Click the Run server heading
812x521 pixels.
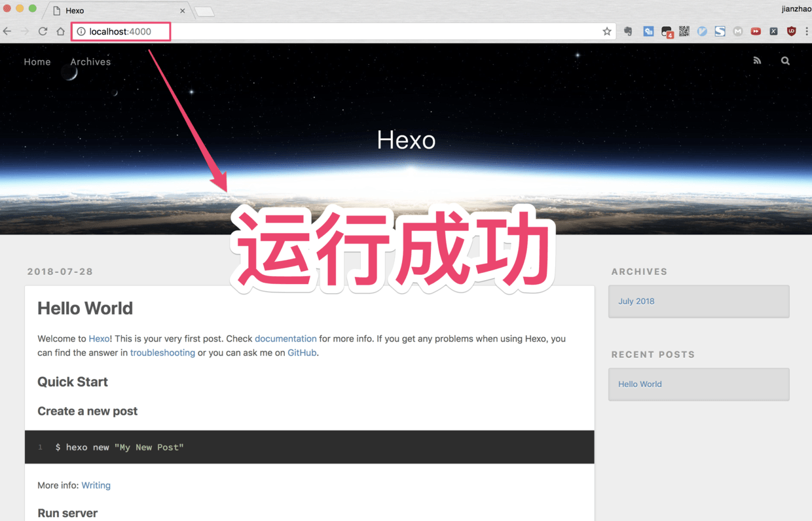pyautogui.click(x=67, y=513)
